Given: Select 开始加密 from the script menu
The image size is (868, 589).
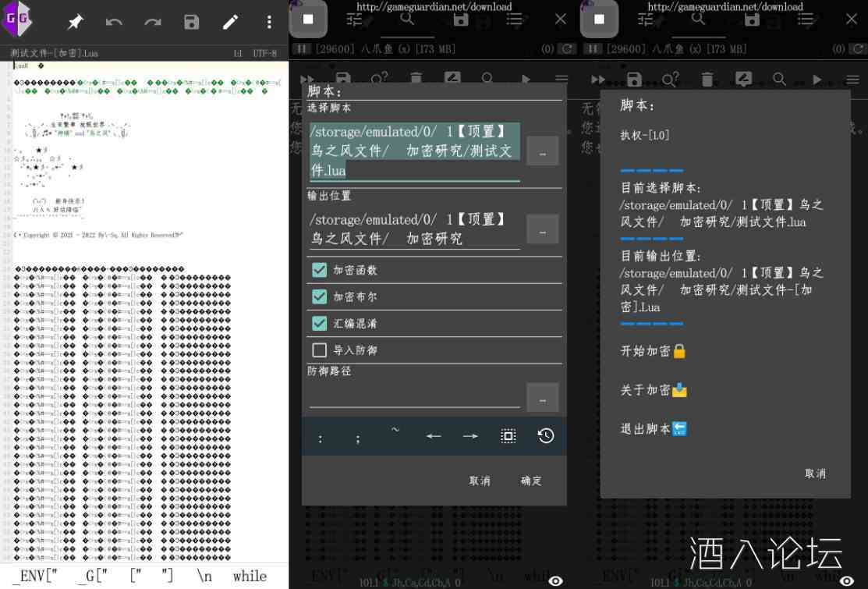Looking at the screenshot, I should pyautogui.click(x=653, y=351).
